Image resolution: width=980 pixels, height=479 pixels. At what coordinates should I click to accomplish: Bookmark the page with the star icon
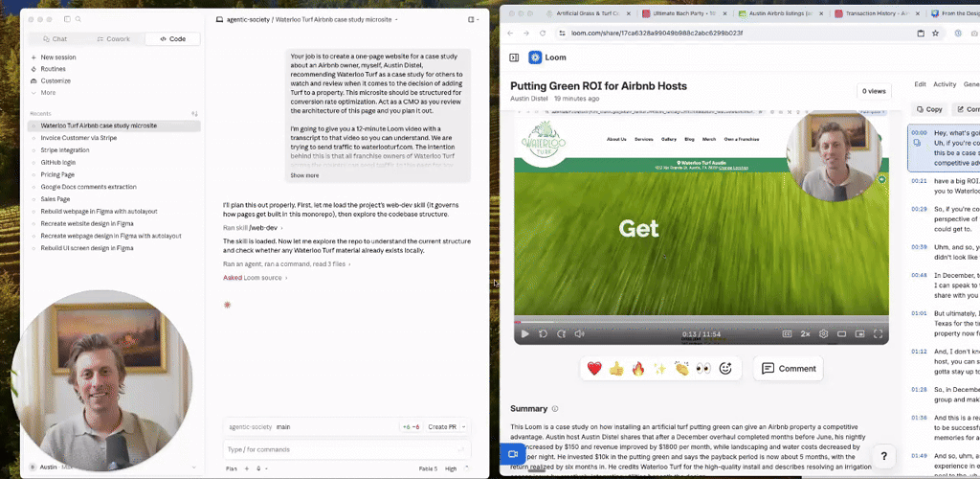935,34
